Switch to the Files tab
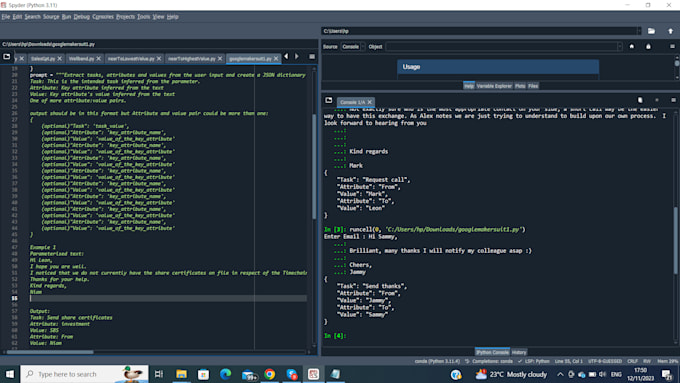Viewport: 680px width, 383px height. 533,86
